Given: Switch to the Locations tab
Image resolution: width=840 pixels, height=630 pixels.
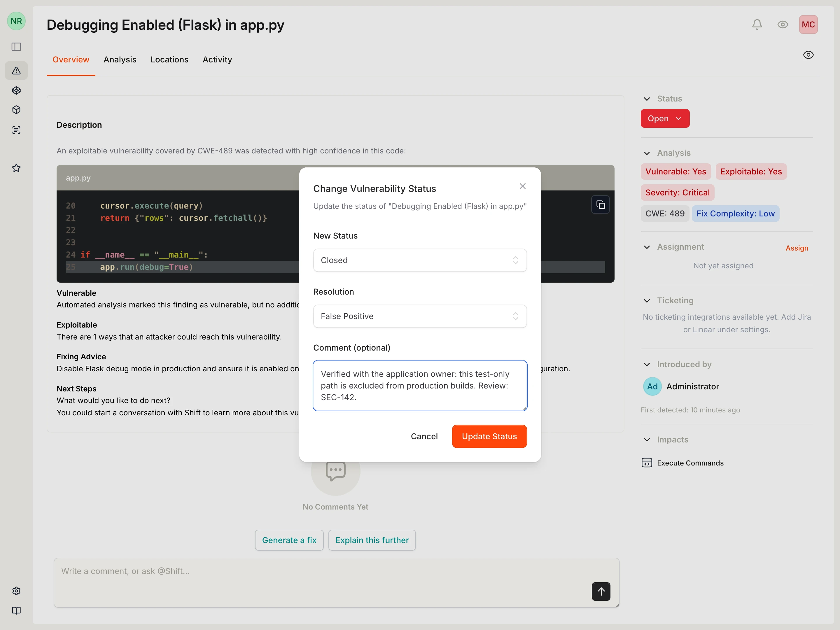Looking at the screenshot, I should pos(169,60).
